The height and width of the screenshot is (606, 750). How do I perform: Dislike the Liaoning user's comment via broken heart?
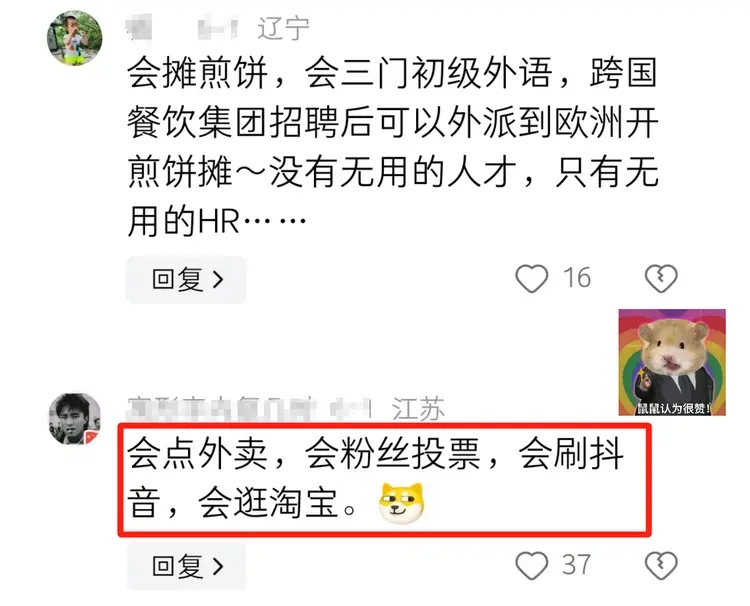(661, 278)
